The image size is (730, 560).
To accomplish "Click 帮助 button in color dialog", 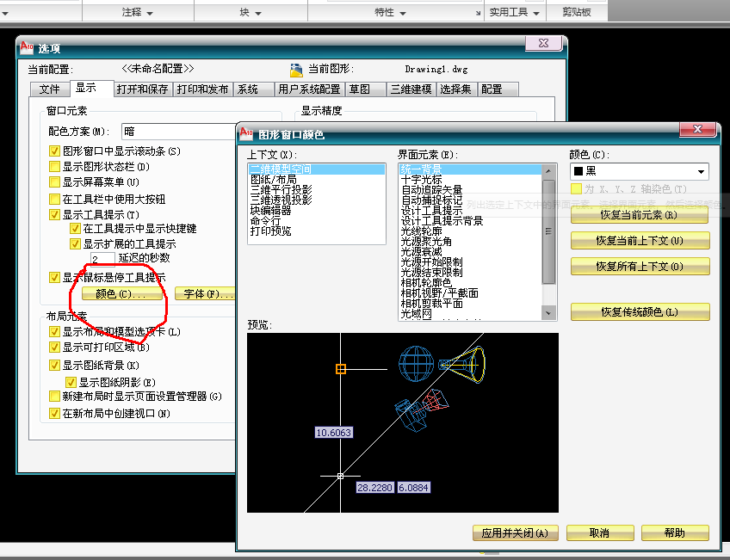I will click(x=675, y=533).
